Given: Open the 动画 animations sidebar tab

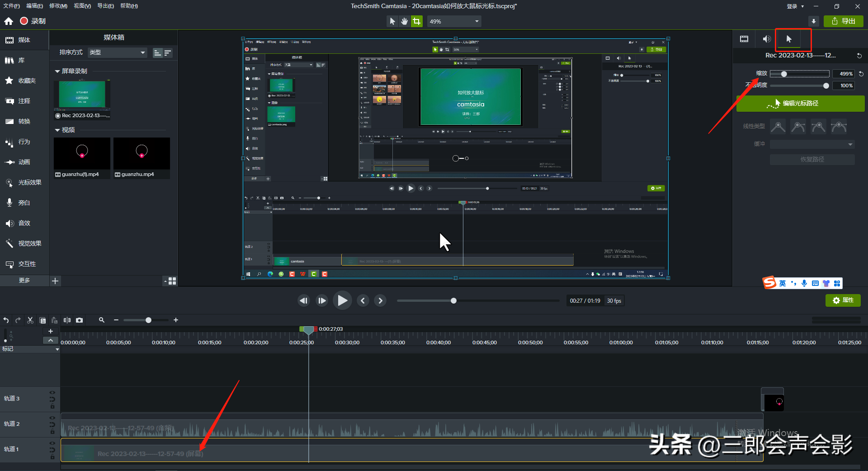Looking at the screenshot, I should [24, 162].
